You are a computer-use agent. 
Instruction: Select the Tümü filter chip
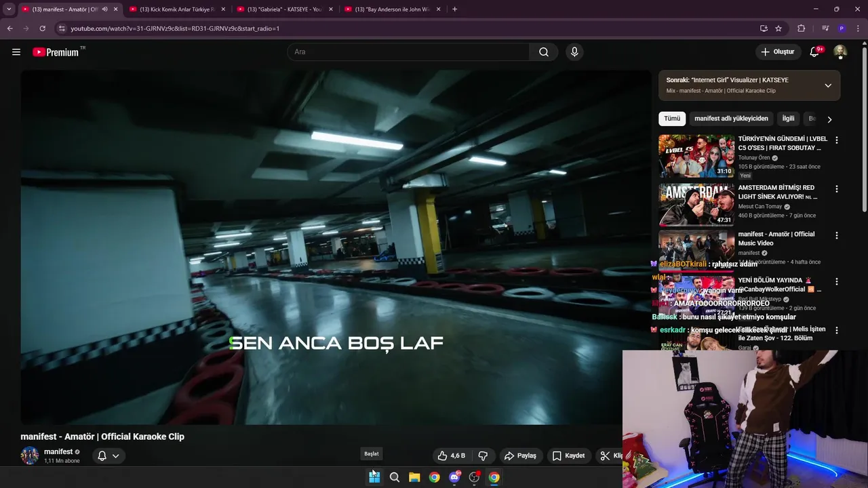(x=672, y=119)
